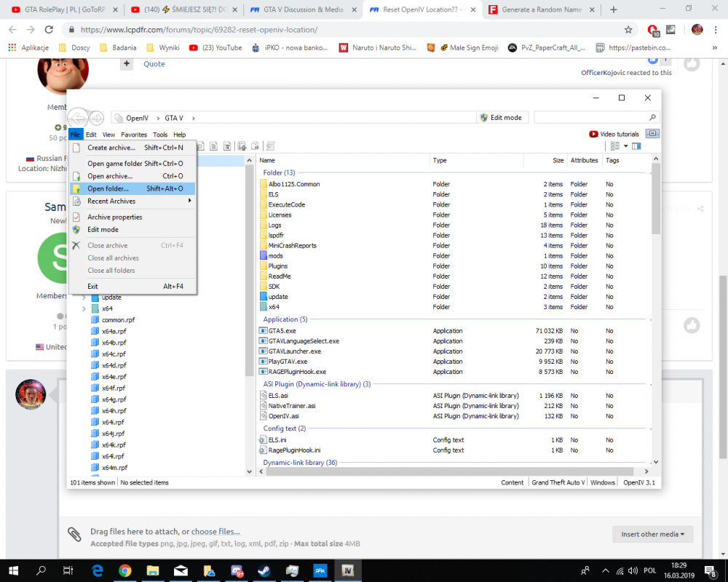Image resolution: width=728 pixels, height=582 pixels.
Task: Select Open folder... in File menu
Action: tap(132, 188)
